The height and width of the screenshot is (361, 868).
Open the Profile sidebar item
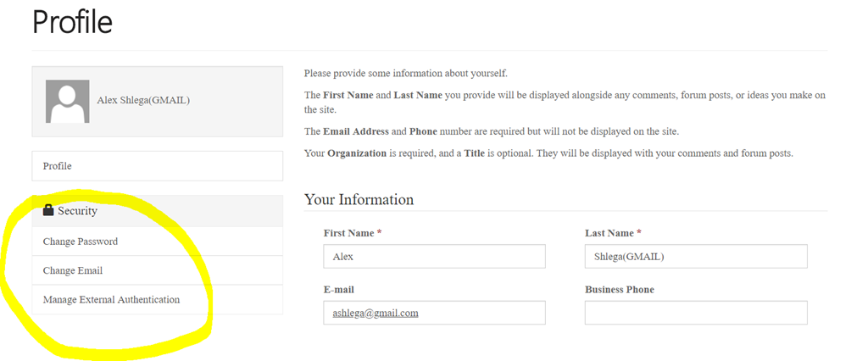click(157, 166)
